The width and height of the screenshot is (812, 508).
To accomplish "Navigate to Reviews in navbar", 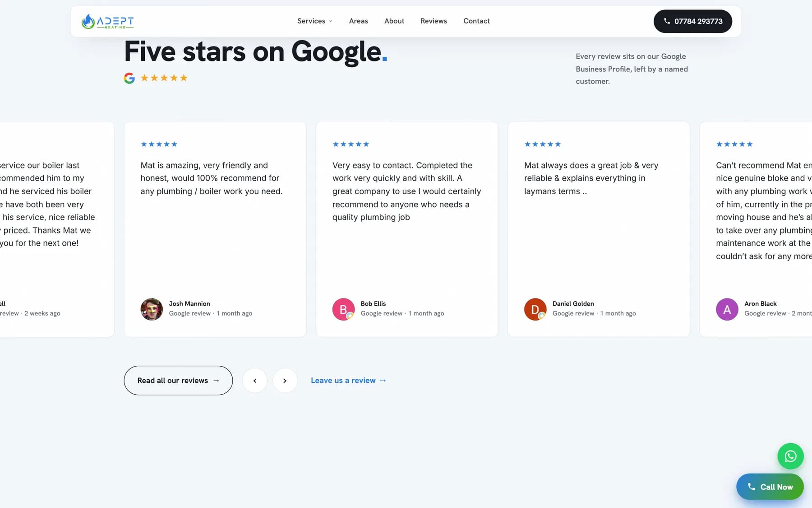I will tap(434, 21).
